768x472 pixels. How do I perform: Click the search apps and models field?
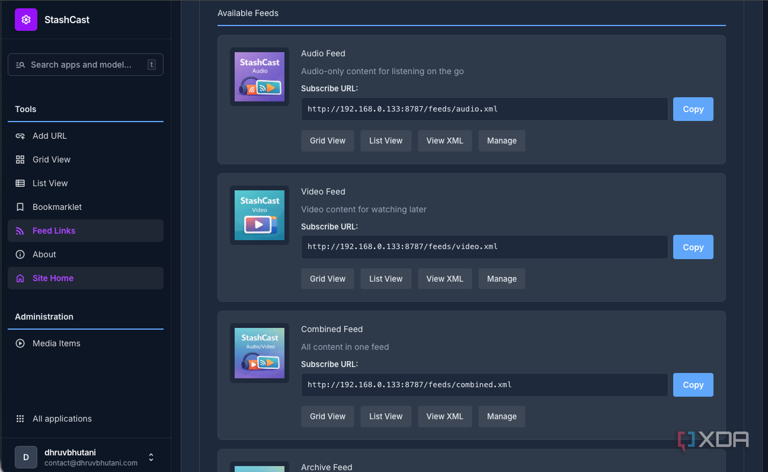point(85,65)
